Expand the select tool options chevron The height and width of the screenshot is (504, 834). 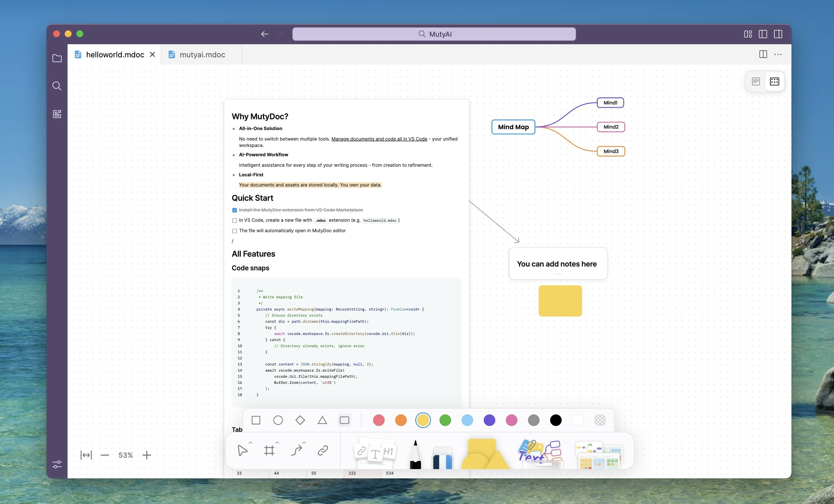click(x=250, y=442)
